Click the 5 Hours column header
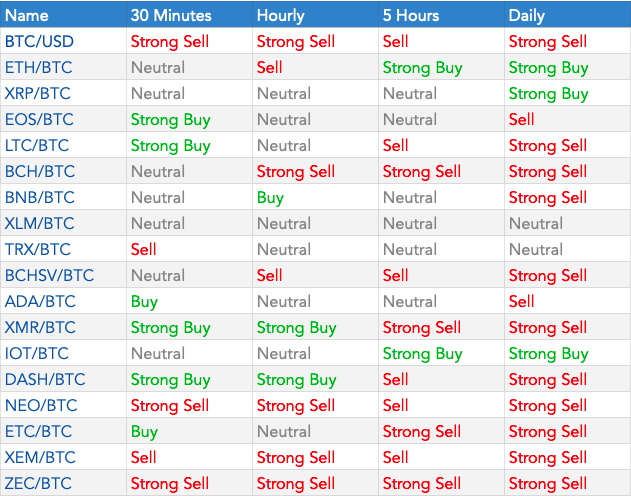The width and height of the screenshot is (631, 496). click(x=411, y=15)
